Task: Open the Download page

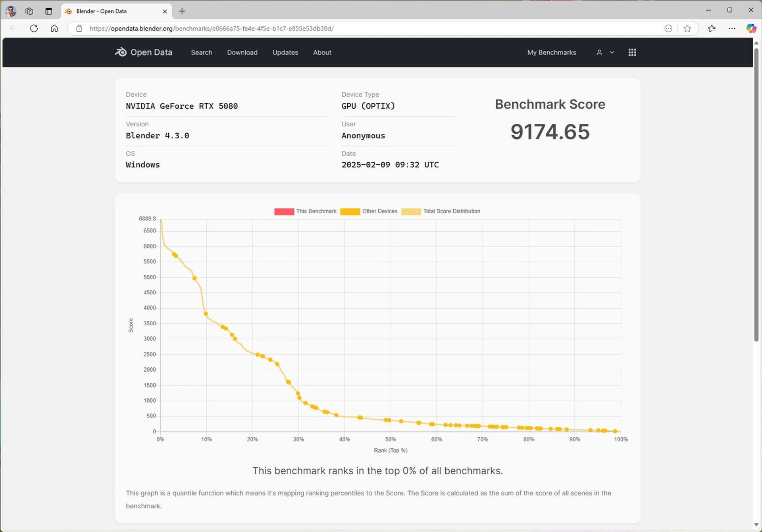Action: click(x=242, y=52)
